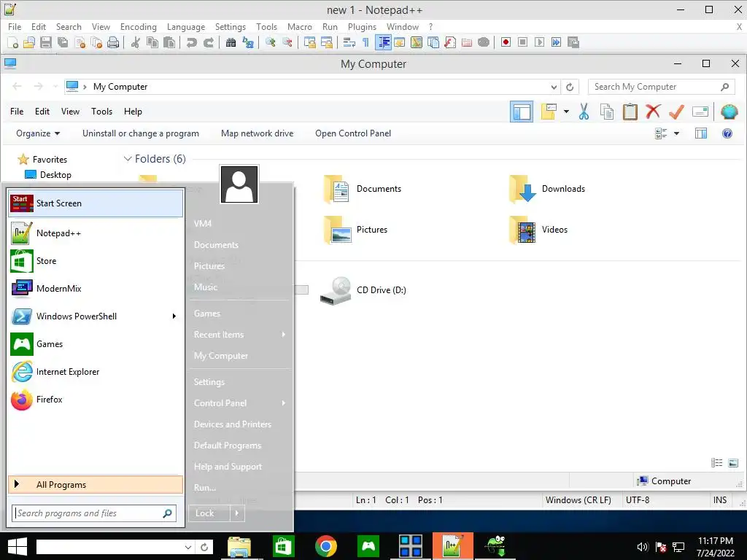This screenshot has width=747, height=560.
Task: Click the Search My Computer field
Action: click(x=661, y=87)
